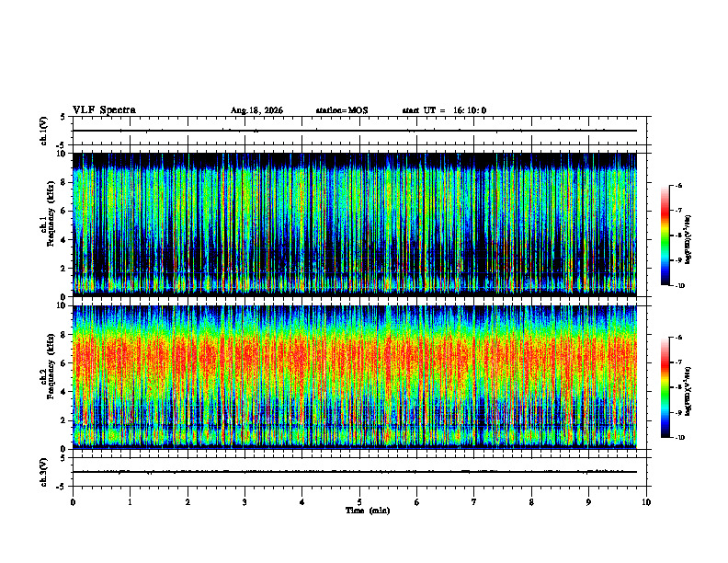This screenshot has width=728, height=563.
Task: Click the "-8" tick on ch.1 colorbar
Action: tap(679, 236)
